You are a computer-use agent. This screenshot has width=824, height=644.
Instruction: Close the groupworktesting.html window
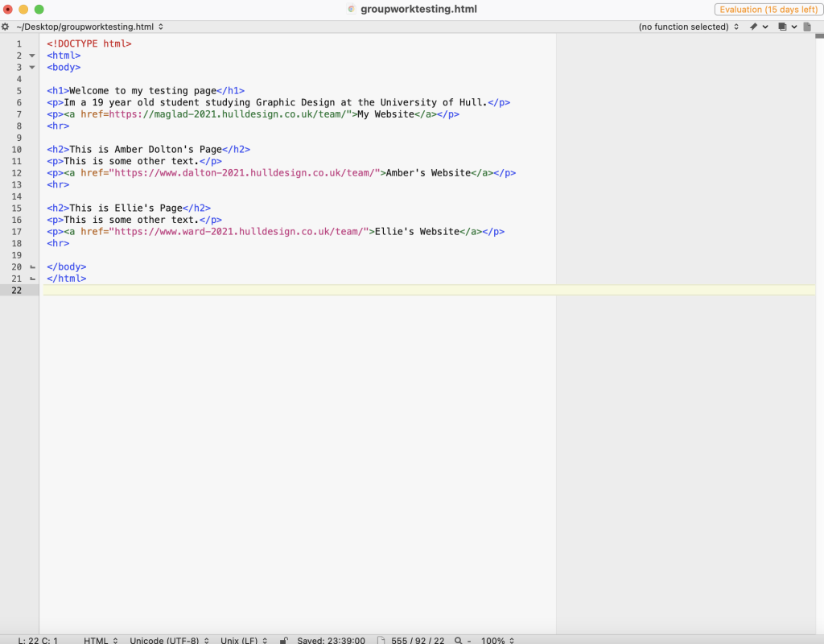(8, 10)
